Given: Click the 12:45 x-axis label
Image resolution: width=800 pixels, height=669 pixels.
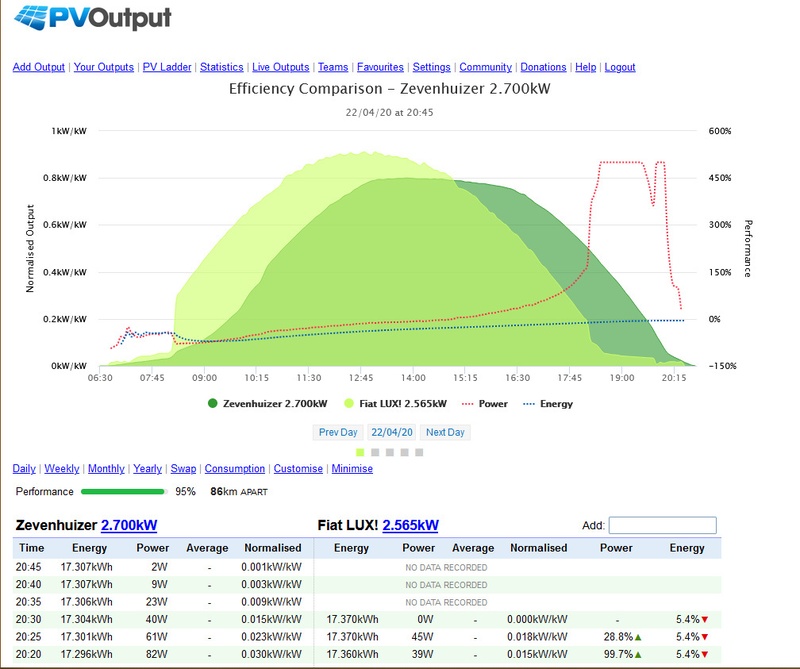Looking at the screenshot, I should 361,378.
